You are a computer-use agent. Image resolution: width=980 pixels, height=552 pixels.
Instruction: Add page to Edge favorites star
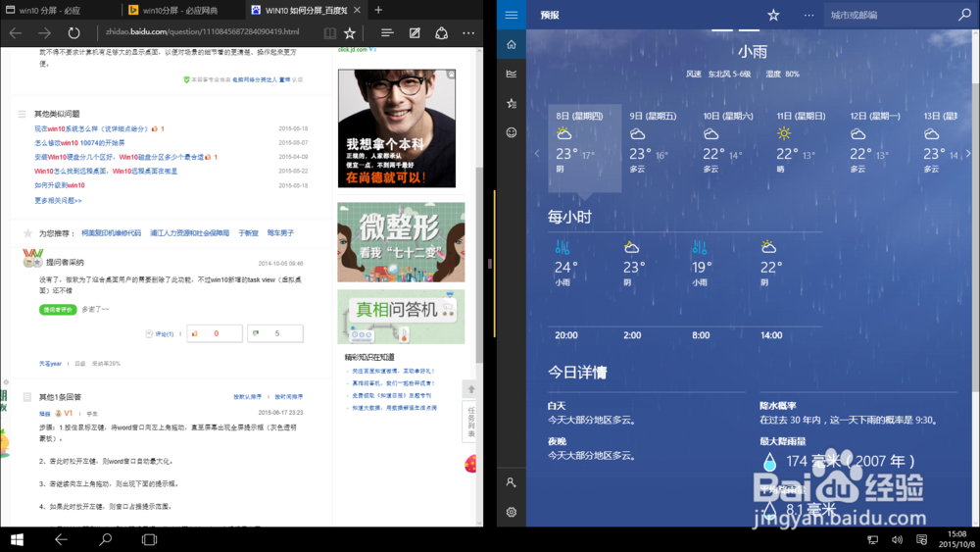pos(350,33)
